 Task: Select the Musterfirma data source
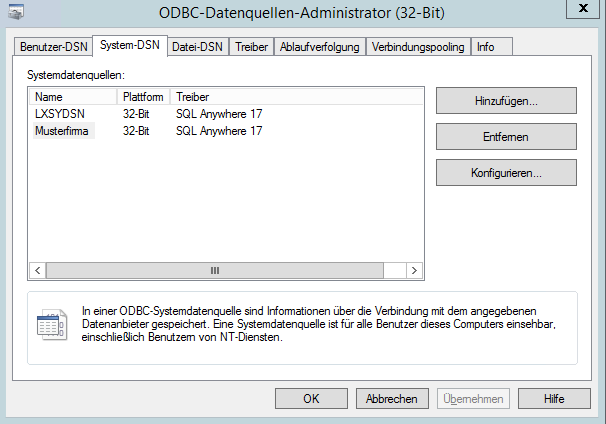62,131
